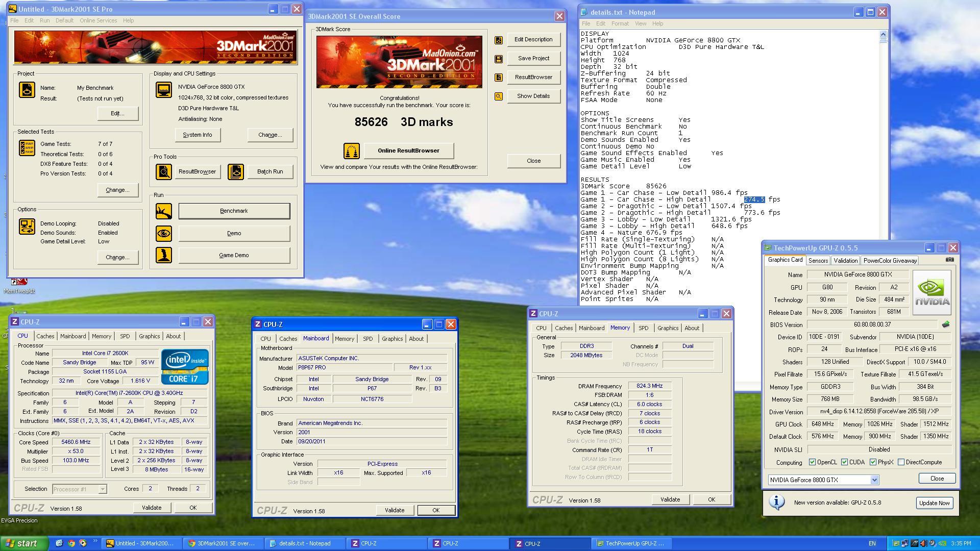Screen dimensions: 980x551
Task: Click the ResultBrowser magnifier icon in Pro Tools
Action: tap(164, 172)
